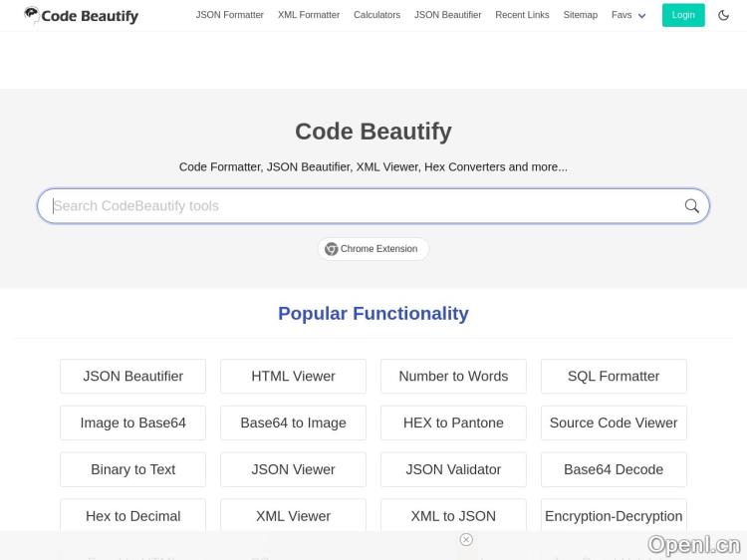Click the search magnifier icon
The image size is (747, 560).
pyautogui.click(x=691, y=206)
